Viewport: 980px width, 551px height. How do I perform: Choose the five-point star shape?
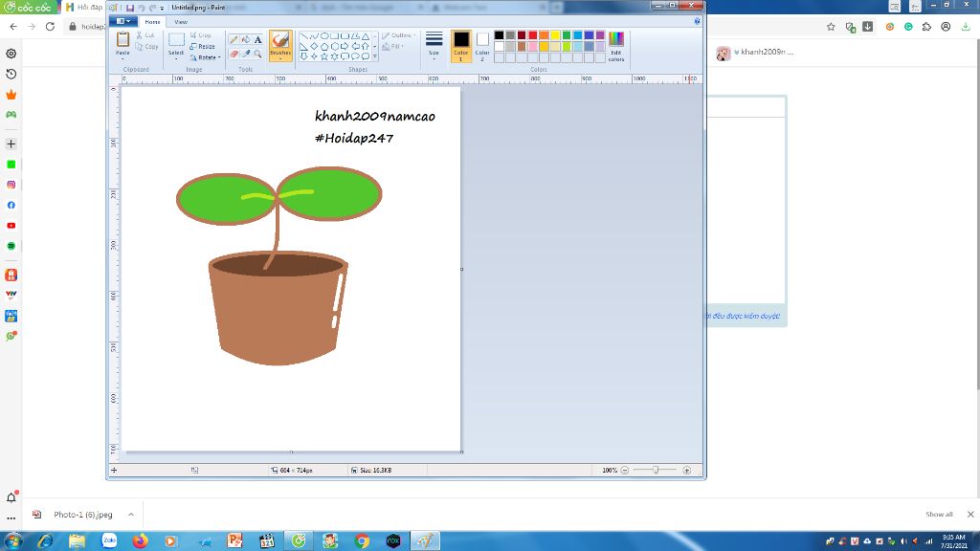pyautogui.click(x=324, y=56)
